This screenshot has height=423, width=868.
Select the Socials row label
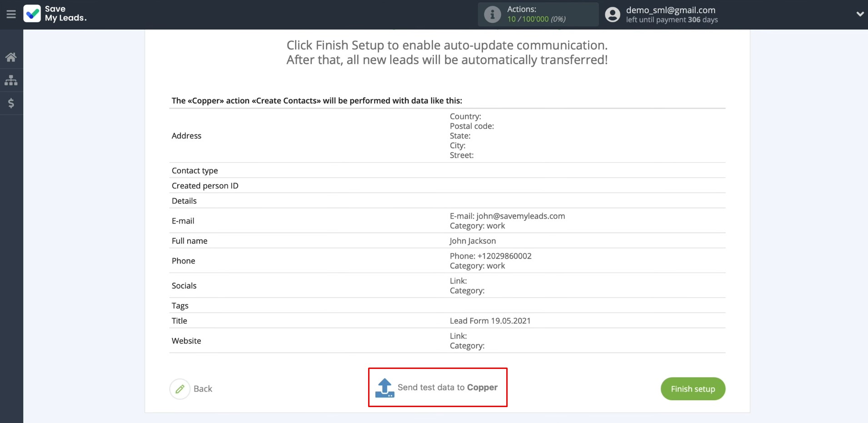(184, 286)
